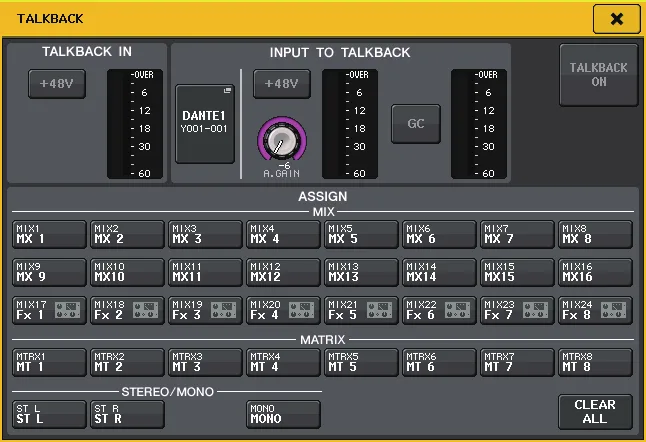The width and height of the screenshot is (646, 442).
Task: Toggle the MIX12 MX12 assign button
Action: tap(283, 272)
